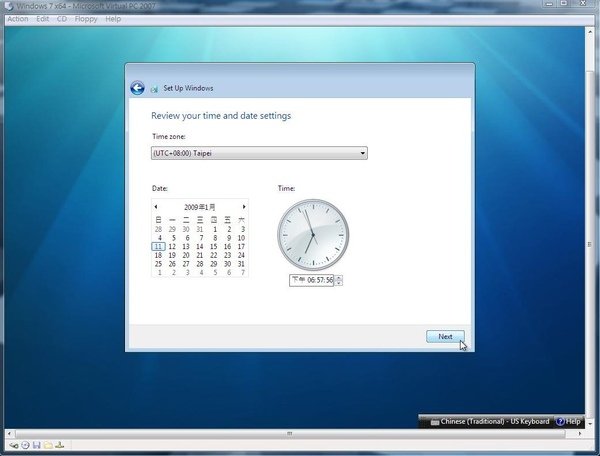The image size is (600, 456).
Task: Click the 2009年1月 month header
Action: [199, 207]
